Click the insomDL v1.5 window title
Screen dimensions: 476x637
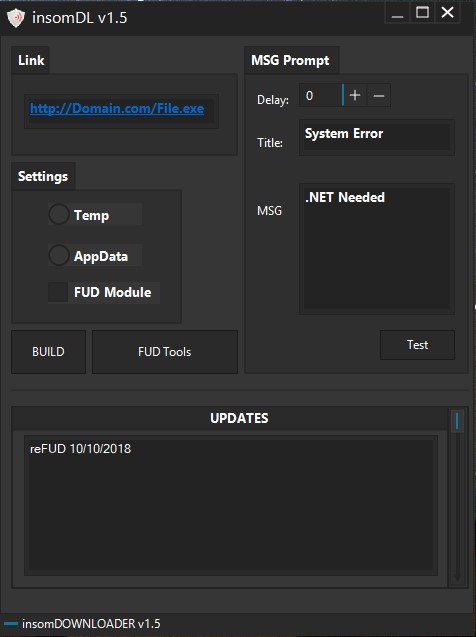(80, 18)
